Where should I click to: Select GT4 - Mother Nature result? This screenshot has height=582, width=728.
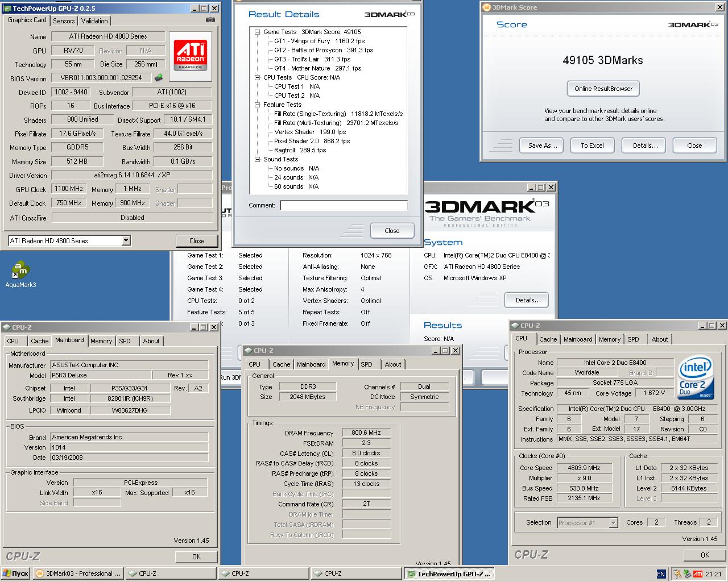coord(318,68)
